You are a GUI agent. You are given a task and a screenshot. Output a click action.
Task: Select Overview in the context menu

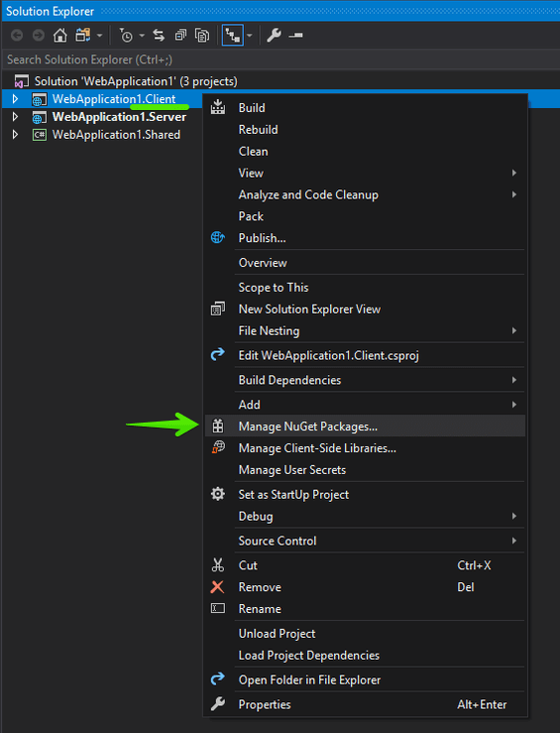tap(365, 263)
